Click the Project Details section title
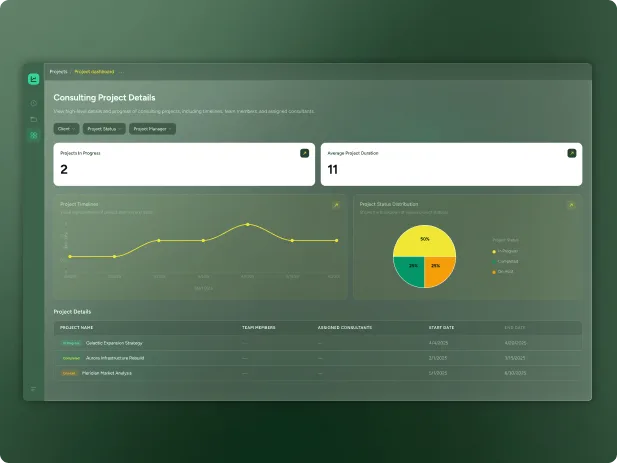Screen dimensions: 617x463 click(x=72, y=312)
